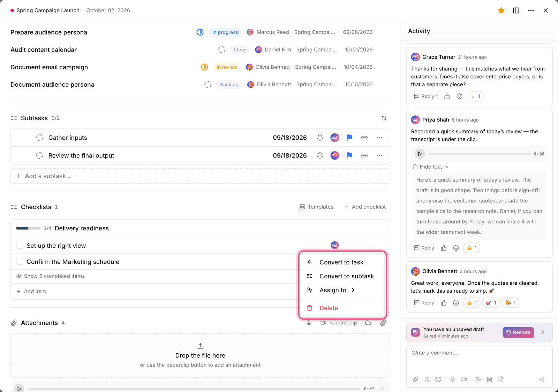Add emoji reaction to Priya Shah's comment

click(x=456, y=248)
